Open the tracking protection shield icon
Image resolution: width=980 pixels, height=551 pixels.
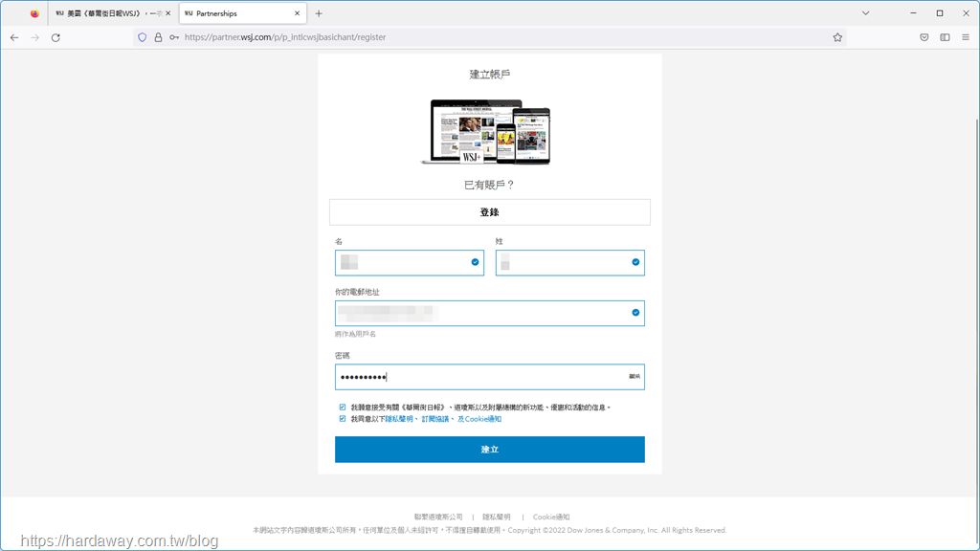pyautogui.click(x=143, y=37)
